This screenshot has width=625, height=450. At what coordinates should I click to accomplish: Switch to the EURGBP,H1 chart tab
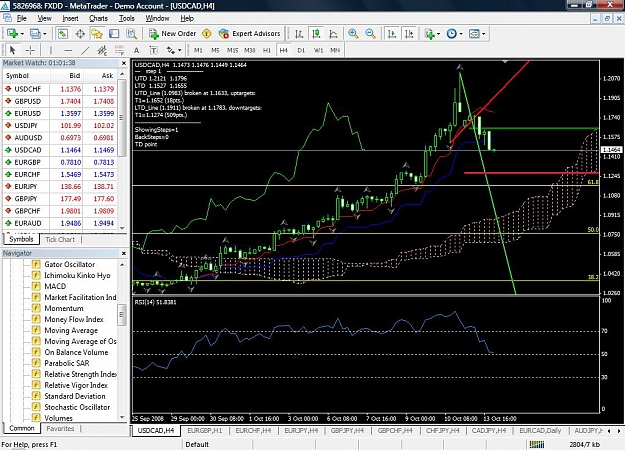[205, 431]
